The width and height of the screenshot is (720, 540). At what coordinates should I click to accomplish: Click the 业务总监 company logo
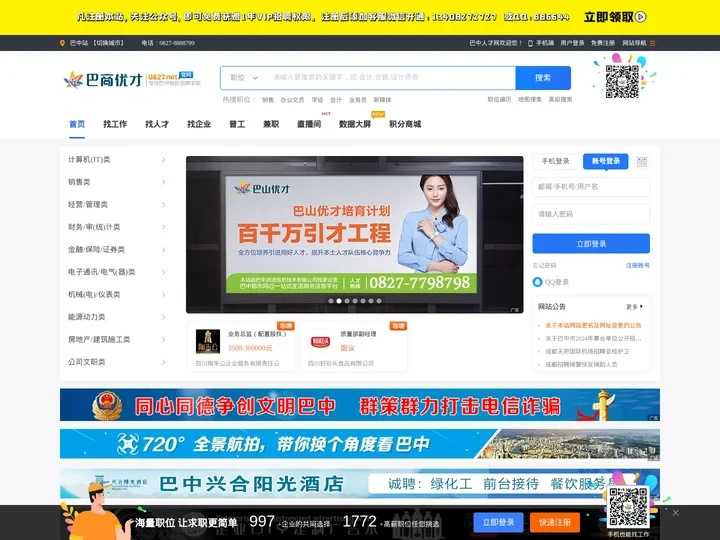click(208, 342)
